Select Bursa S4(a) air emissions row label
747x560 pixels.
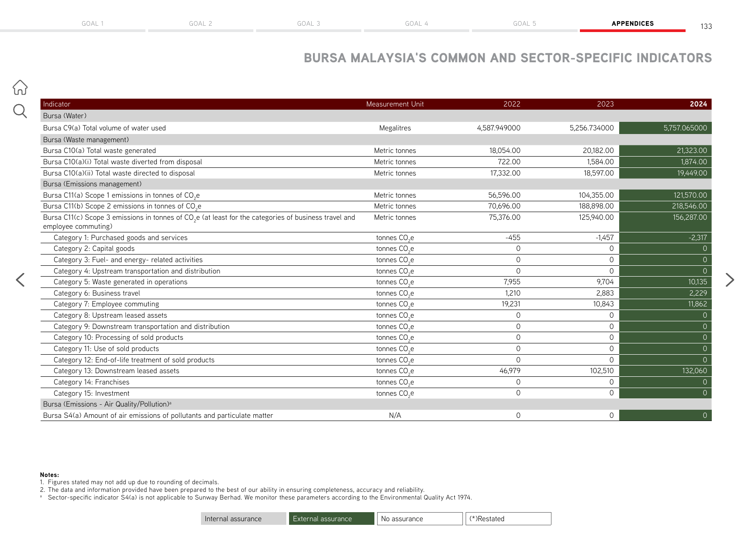click(x=158, y=416)
